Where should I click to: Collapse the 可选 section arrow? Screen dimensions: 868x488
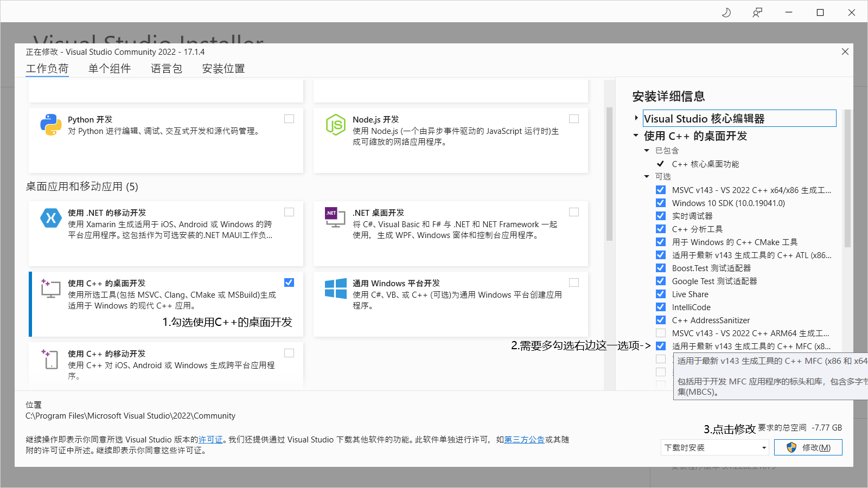click(x=647, y=177)
